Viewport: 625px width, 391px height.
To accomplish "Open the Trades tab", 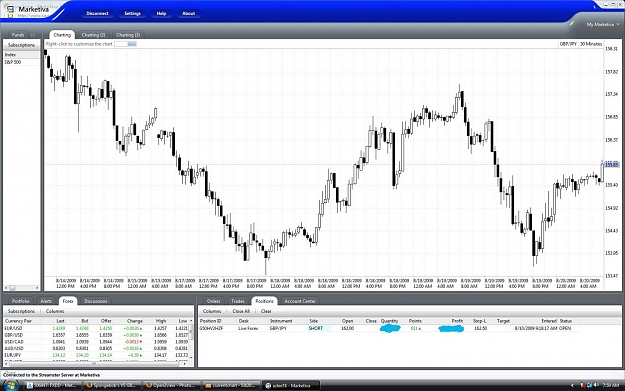I will click(x=238, y=301).
